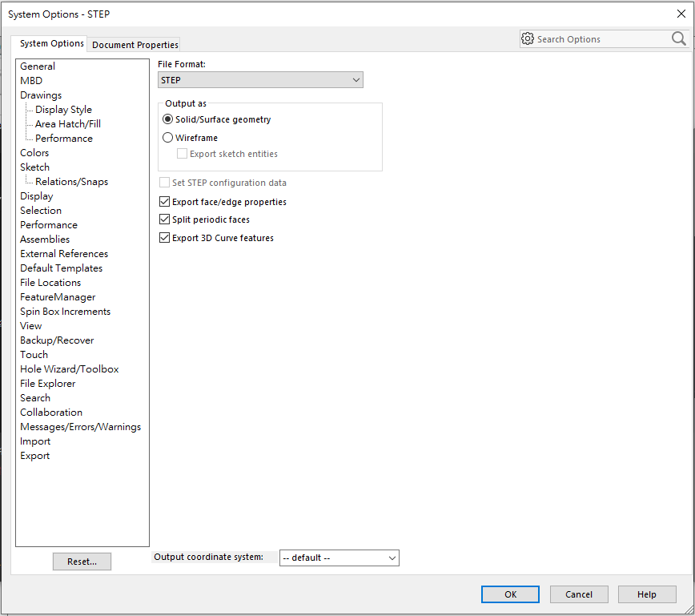695x616 pixels.
Task: Select Collaboration category
Action: [x=51, y=413]
